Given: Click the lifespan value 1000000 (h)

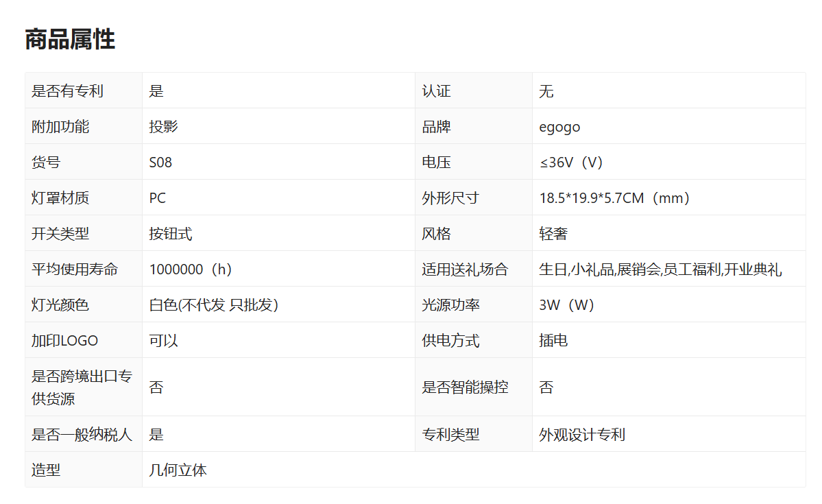Looking at the screenshot, I should coord(191,269).
